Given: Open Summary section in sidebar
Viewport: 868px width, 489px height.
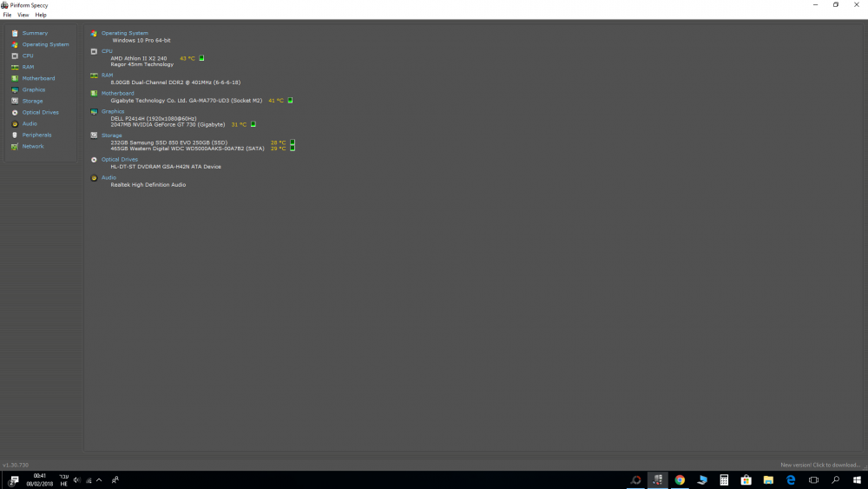Looking at the screenshot, I should (35, 33).
